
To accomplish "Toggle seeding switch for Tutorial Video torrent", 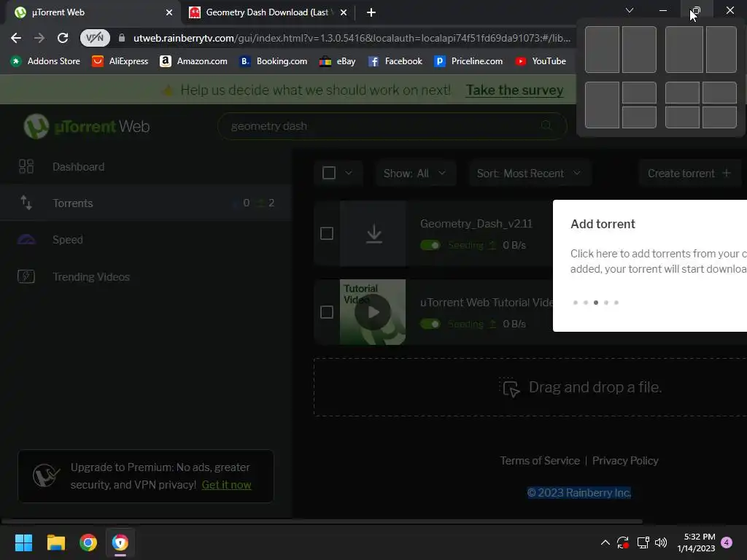I will (430, 324).
